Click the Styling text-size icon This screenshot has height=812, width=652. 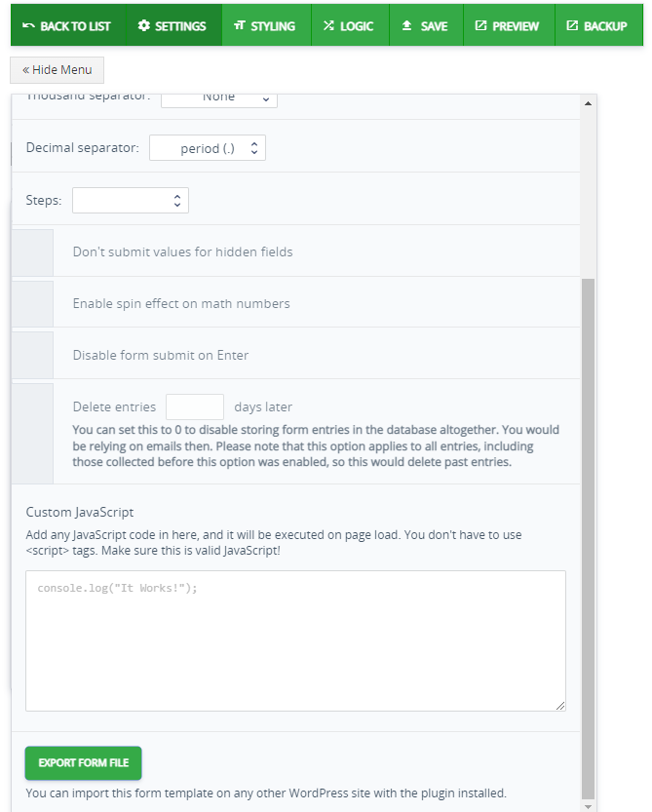239,25
